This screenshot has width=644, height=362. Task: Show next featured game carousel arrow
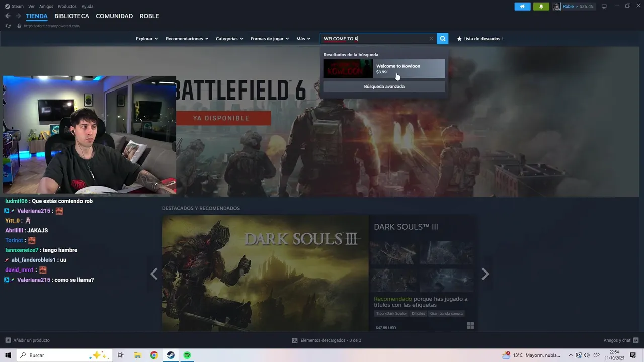485,274
